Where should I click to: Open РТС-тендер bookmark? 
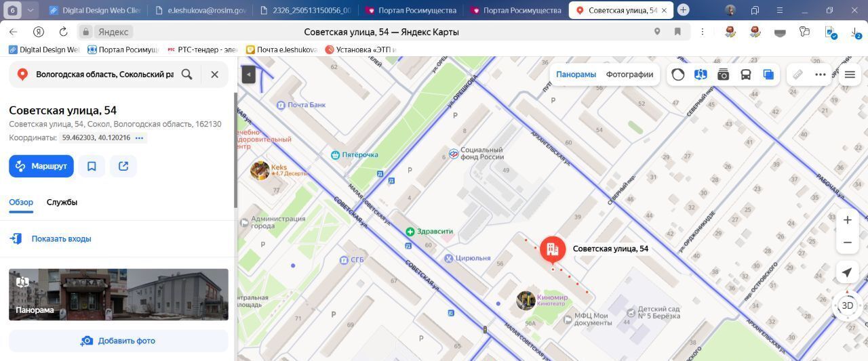click(x=202, y=49)
